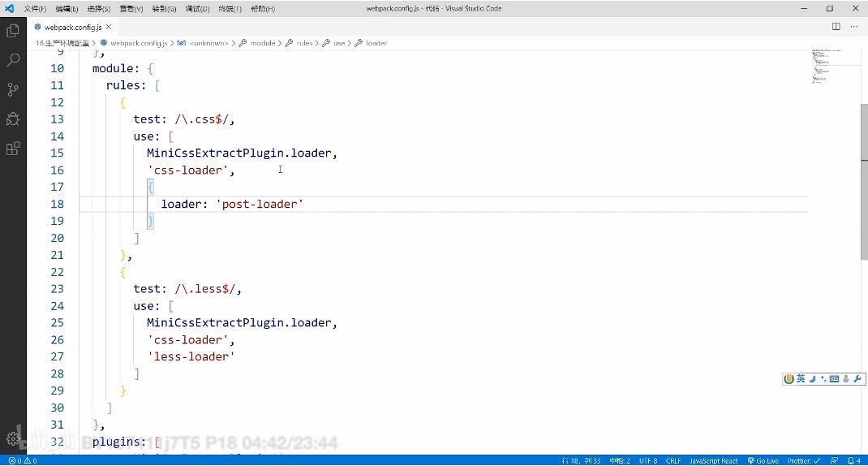Click module: on line 10
868x466 pixels.
[116, 68]
